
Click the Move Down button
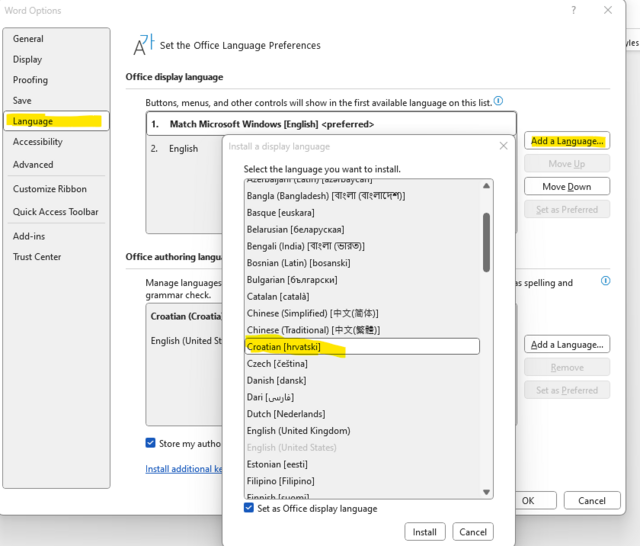pos(567,186)
